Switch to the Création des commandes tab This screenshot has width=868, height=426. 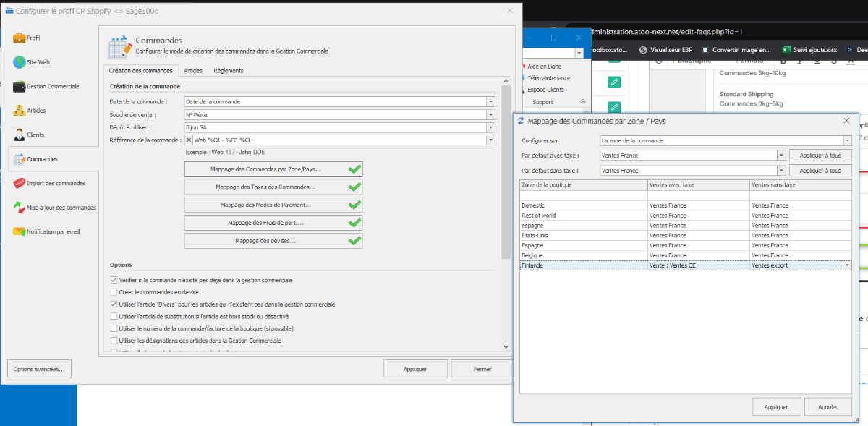140,71
